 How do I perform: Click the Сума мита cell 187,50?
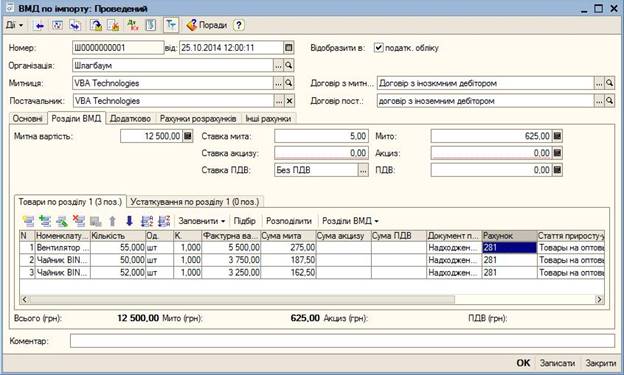tap(288, 260)
